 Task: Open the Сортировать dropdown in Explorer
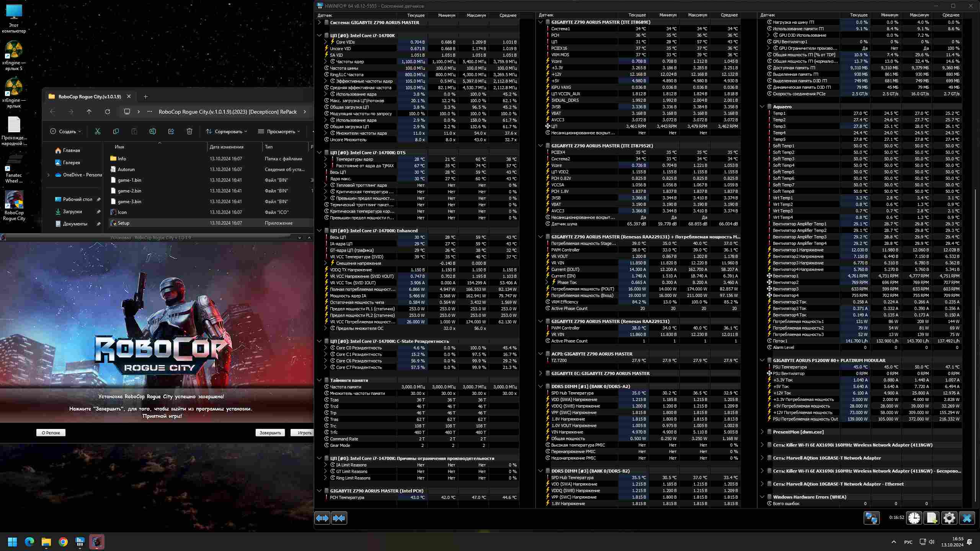point(226,131)
